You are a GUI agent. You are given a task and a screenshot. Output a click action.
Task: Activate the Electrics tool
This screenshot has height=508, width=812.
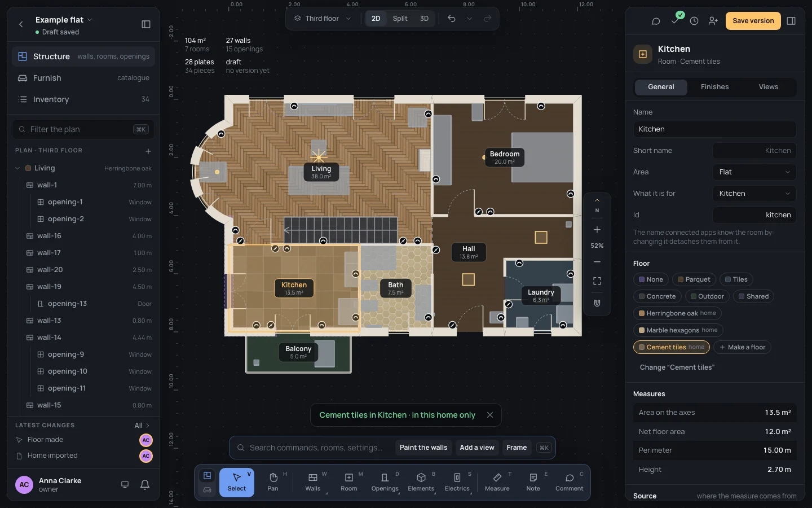point(457,483)
